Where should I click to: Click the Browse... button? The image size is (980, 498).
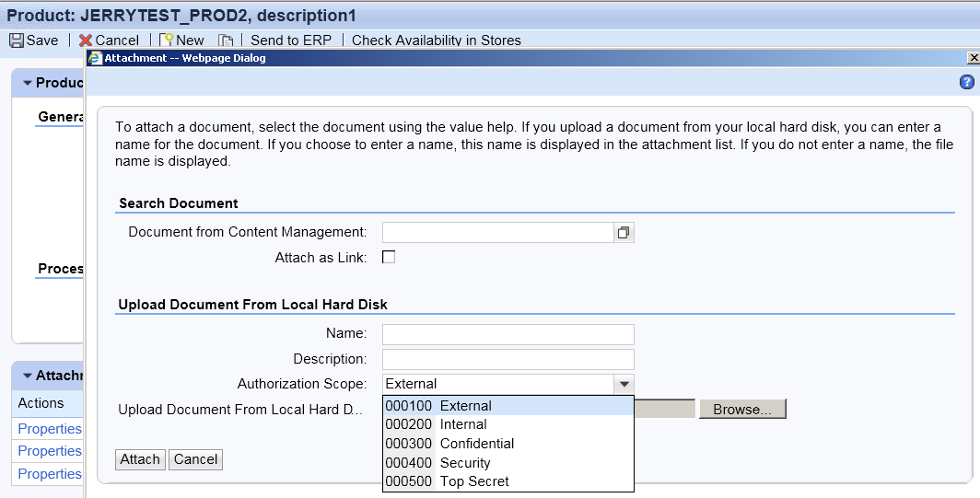point(741,410)
